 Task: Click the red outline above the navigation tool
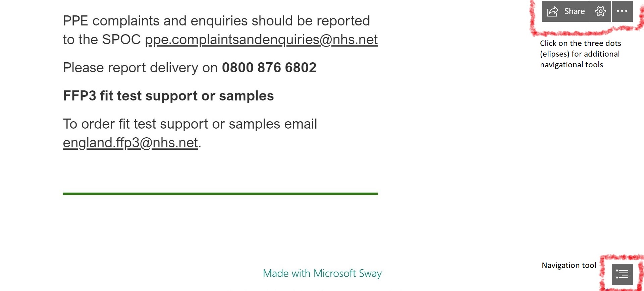[621, 258]
